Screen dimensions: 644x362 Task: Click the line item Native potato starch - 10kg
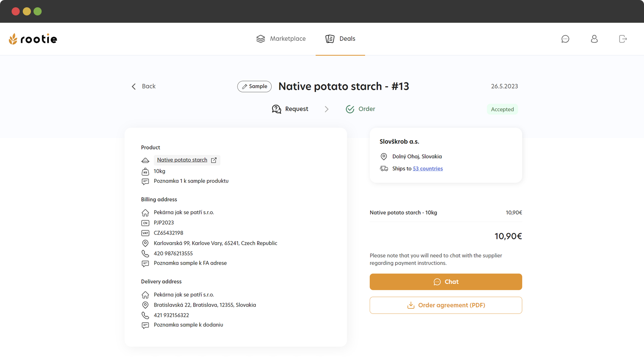[403, 213]
